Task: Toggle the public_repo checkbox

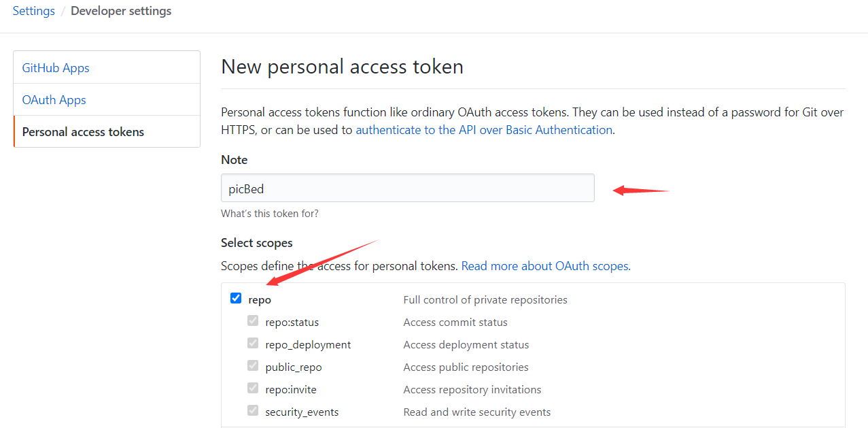Action: [x=253, y=365]
